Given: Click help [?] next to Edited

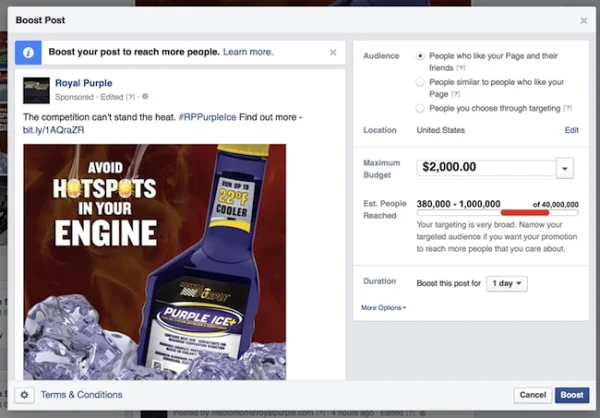Looking at the screenshot, I should click(130, 97).
